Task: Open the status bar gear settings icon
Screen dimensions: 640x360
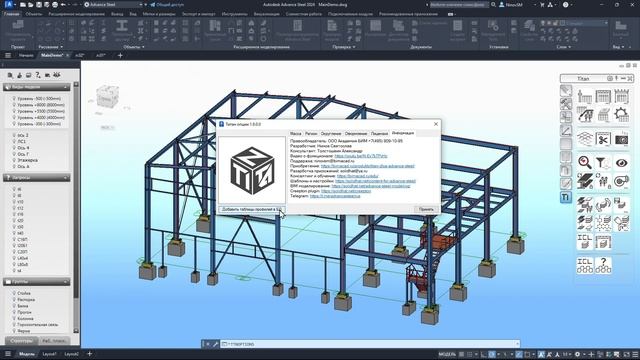Action: [x=577, y=354]
